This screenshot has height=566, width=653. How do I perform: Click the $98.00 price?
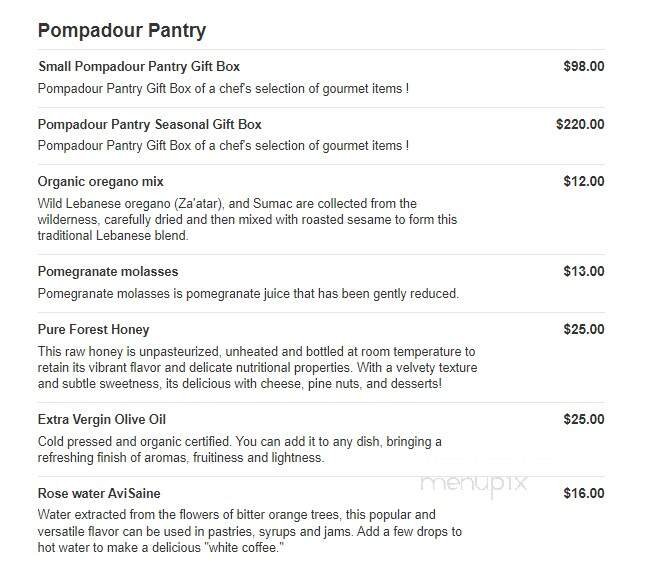click(584, 67)
